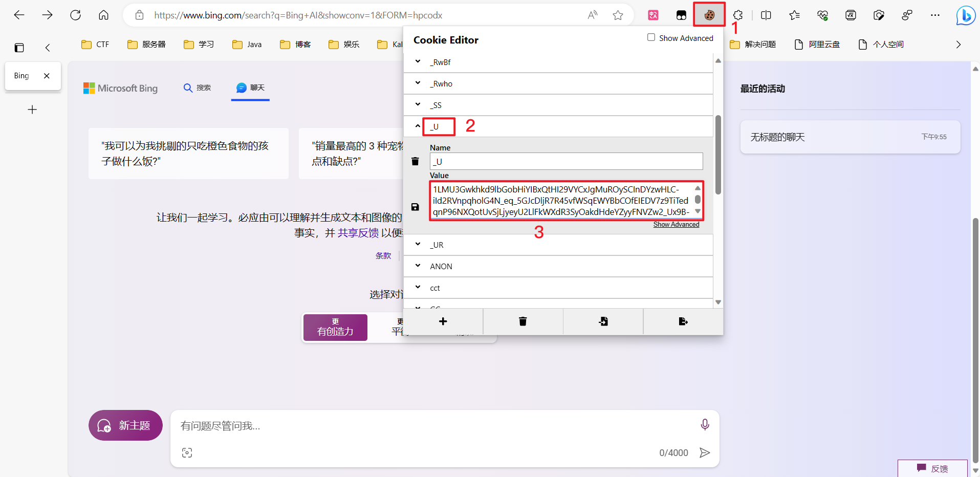Click the cookie Name input field
The height and width of the screenshot is (477, 980).
coord(566,162)
